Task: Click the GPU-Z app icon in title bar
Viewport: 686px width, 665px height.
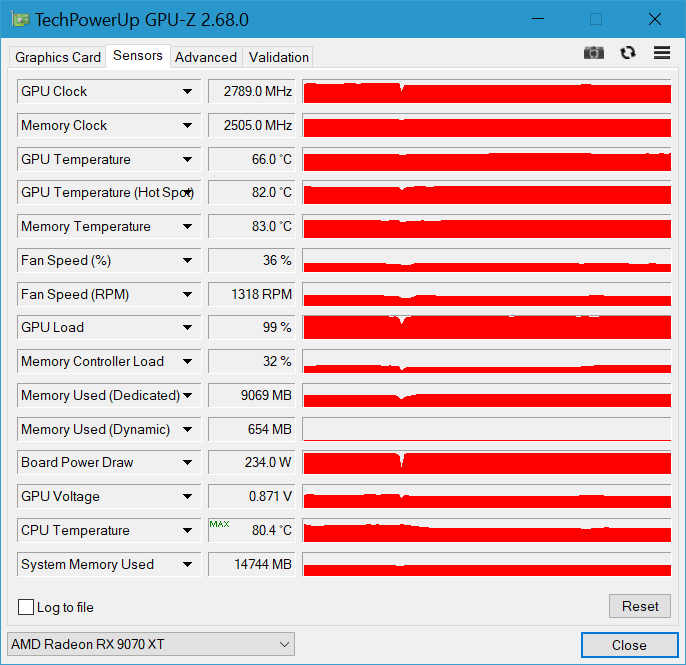Action: (x=20, y=20)
